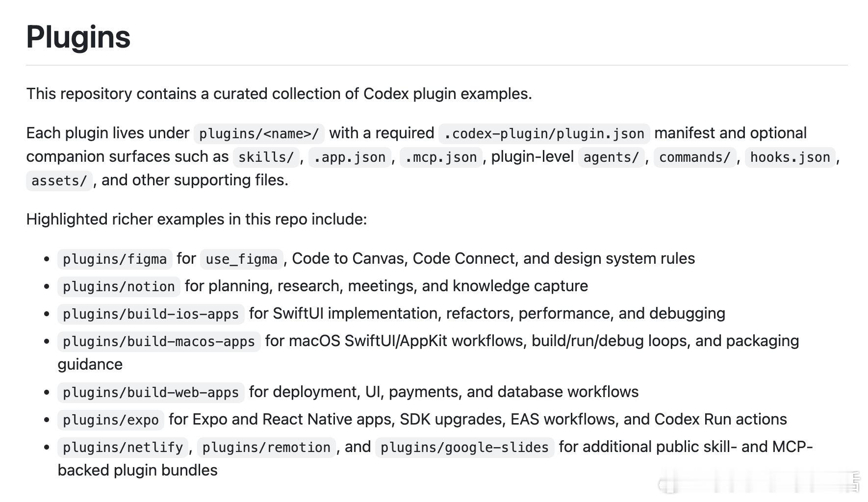Click the plugins/google-slides code label

(x=464, y=447)
